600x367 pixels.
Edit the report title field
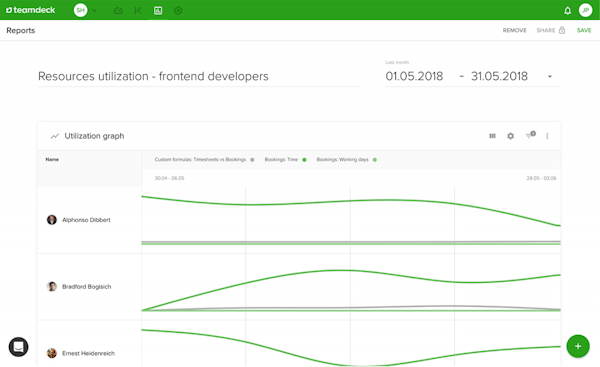pyautogui.click(x=199, y=77)
